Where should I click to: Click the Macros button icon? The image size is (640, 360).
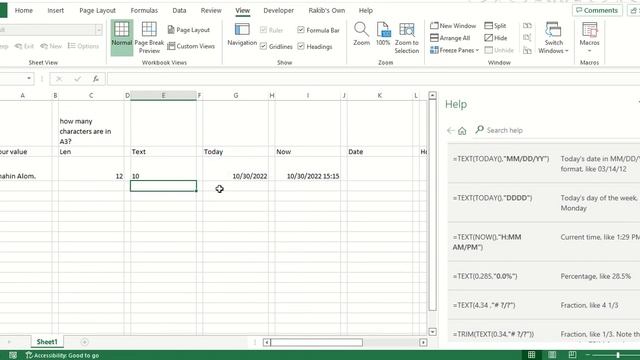tap(589, 30)
